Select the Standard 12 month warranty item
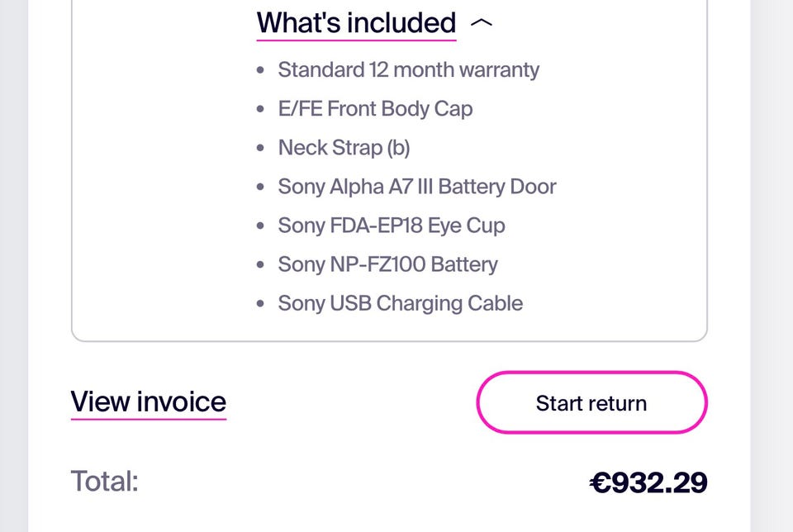The image size is (793, 532). click(408, 69)
